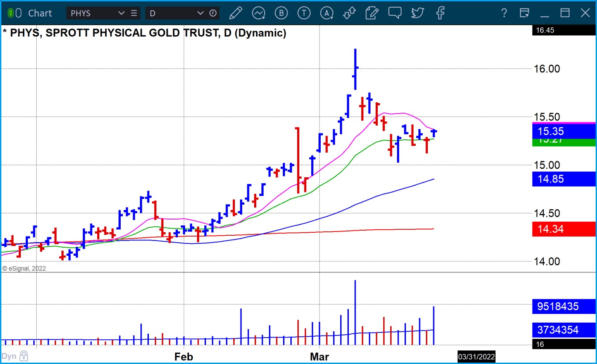Click the 14.00 price axis label
This screenshot has height=364, width=597.
tap(547, 261)
